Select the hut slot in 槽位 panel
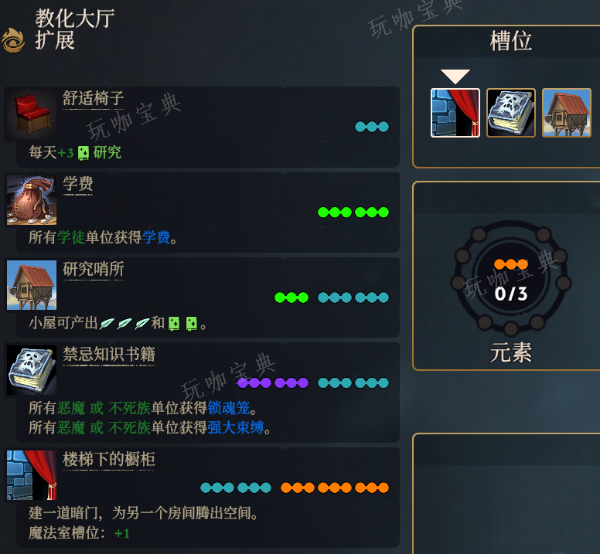 coord(567,113)
